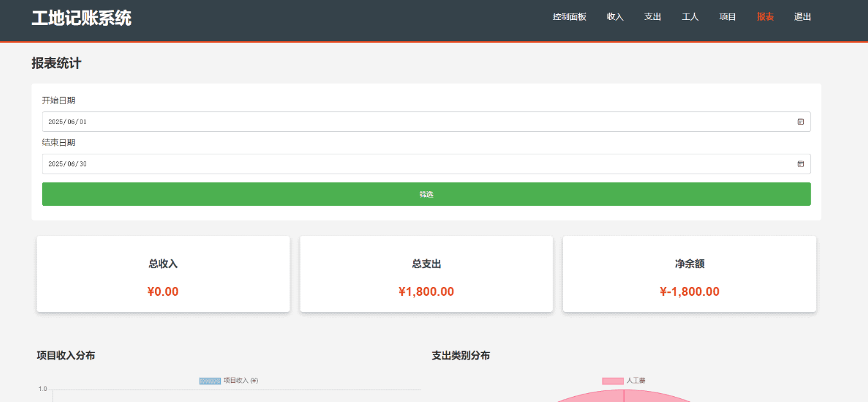Click the 总支出 amount ¥1,800.00
Viewport: 868px width, 402px height.
click(x=426, y=291)
